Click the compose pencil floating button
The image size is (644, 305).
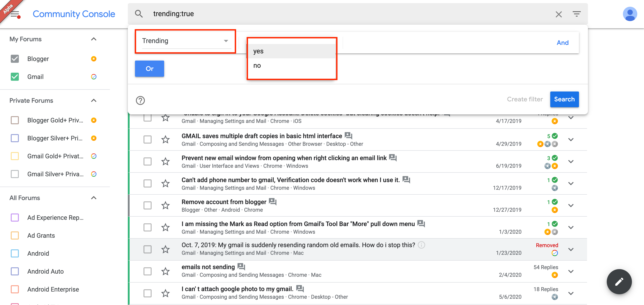tap(619, 281)
